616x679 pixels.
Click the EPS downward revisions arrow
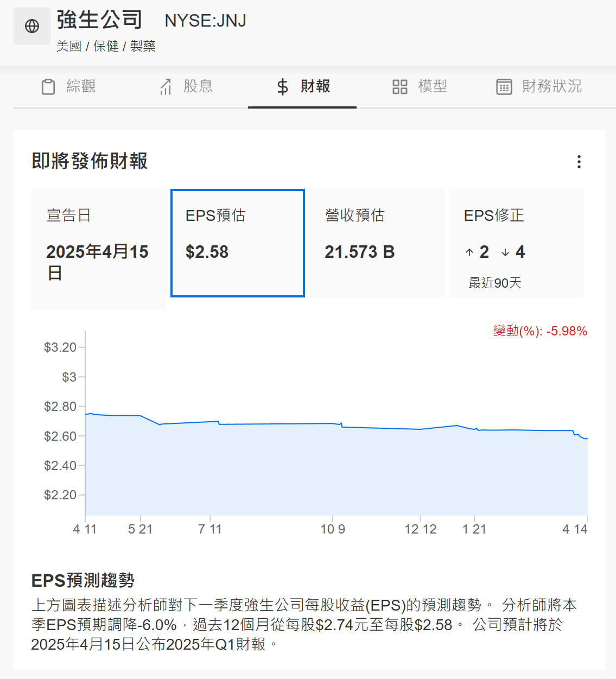pos(505,252)
